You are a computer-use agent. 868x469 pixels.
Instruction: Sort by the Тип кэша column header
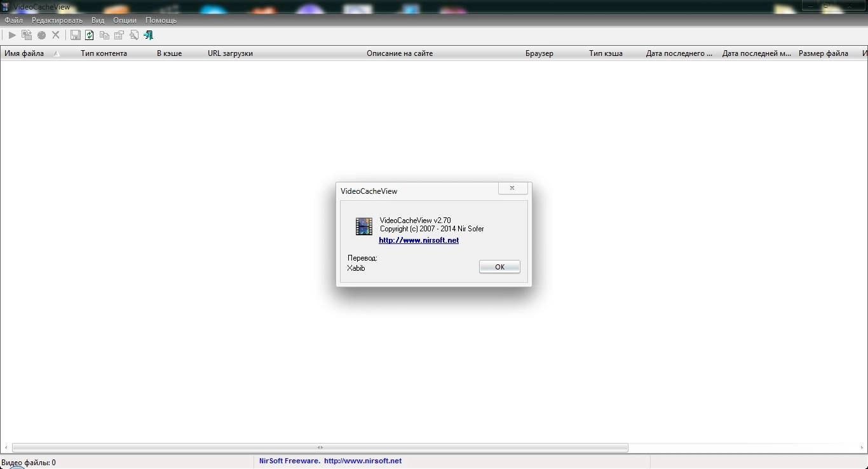coord(613,53)
